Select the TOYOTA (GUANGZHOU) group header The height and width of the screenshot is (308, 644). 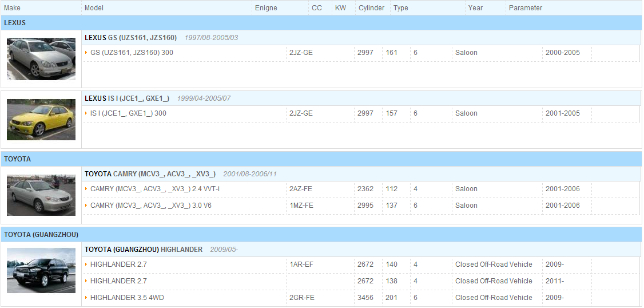(x=321, y=235)
